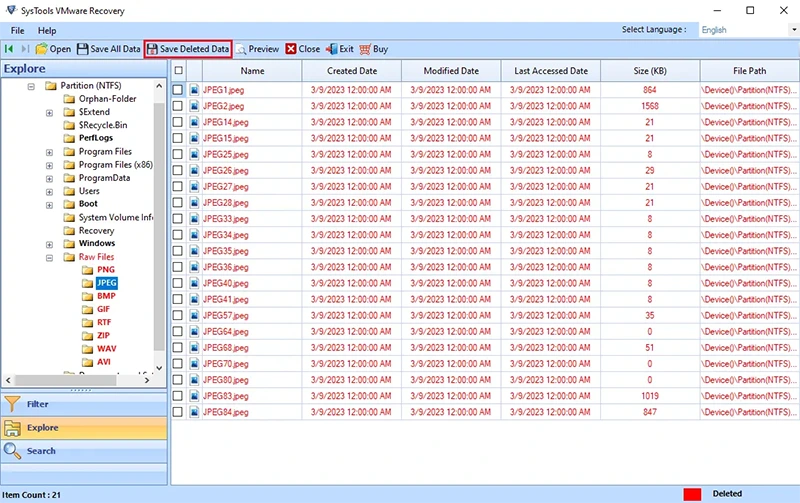Screen dimensions: 800x503
Task: Switch to the Filter pane
Action: click(84, 404)
